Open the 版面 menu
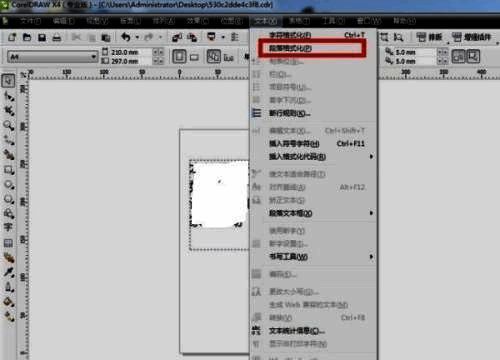Screen dimensions: 500x360 point(130,21)
